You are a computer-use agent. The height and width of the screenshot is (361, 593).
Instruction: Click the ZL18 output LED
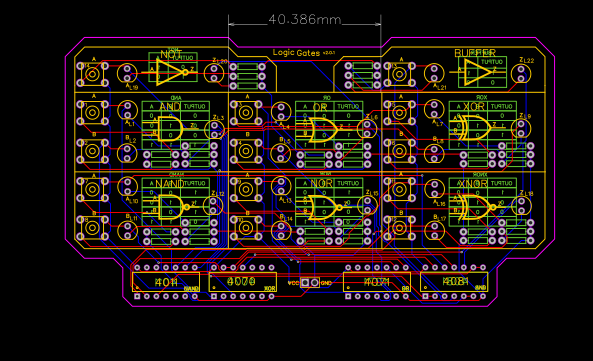pos(522,206)
